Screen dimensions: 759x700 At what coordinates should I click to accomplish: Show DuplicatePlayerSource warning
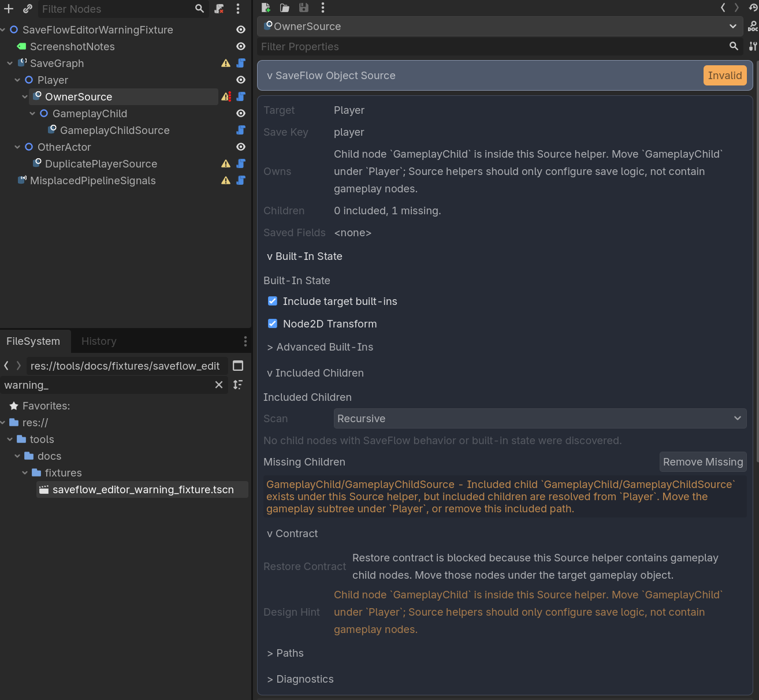coord(226,163)
